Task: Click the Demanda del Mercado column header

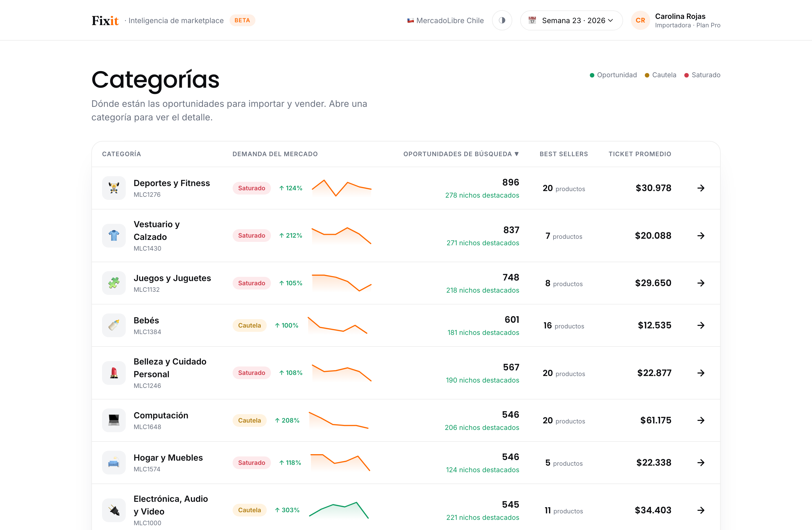Action: 275,154
